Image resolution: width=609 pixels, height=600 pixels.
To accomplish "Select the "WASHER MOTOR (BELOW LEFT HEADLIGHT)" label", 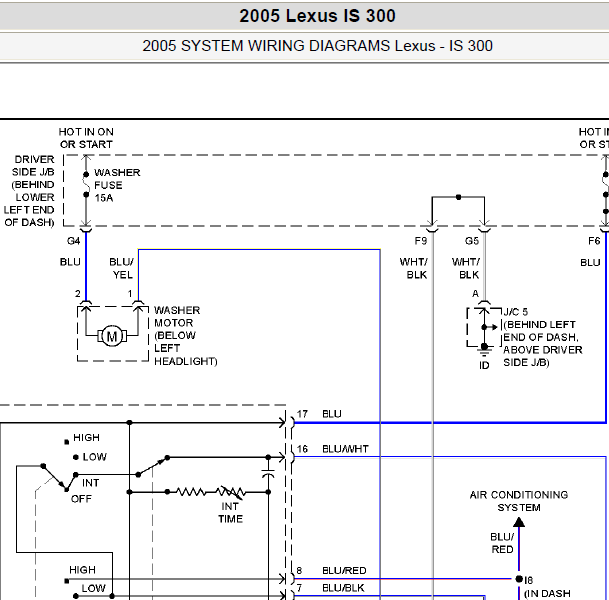I will 185,336.
